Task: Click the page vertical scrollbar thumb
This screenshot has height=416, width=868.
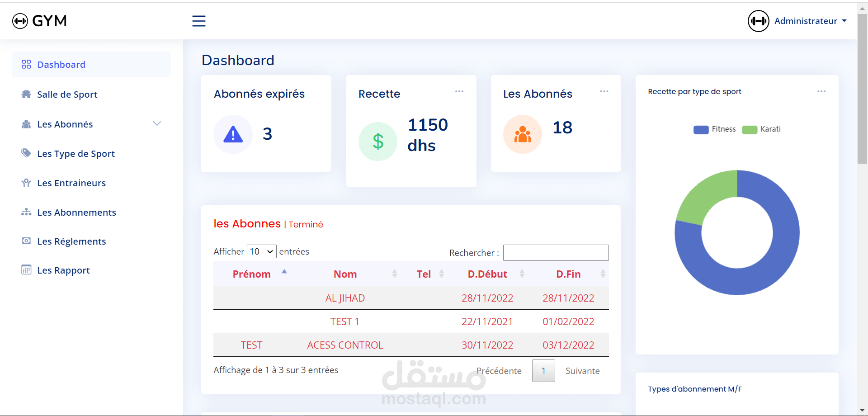Action: click(x=862, y=88)
